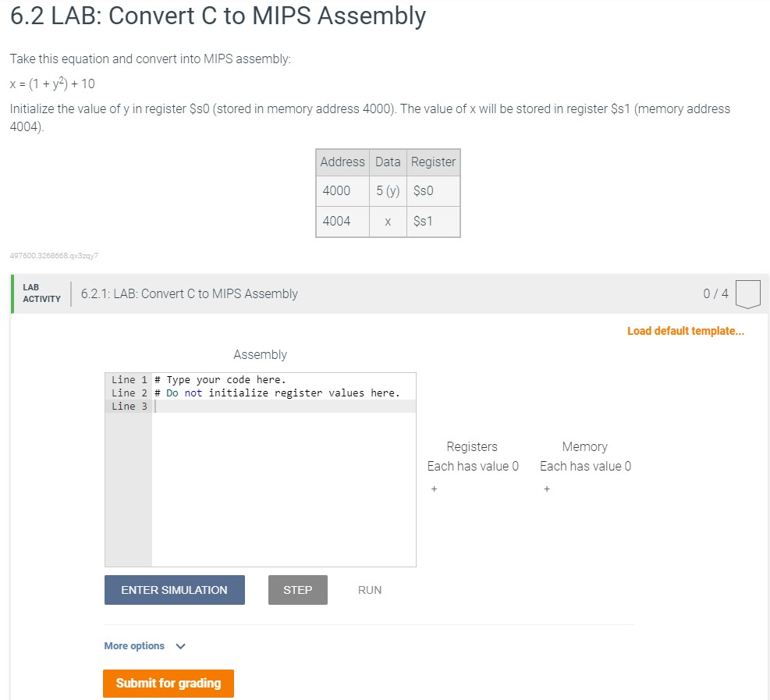Click the RUN control
The width and height of the screenshot is (770, 700).
369,590
